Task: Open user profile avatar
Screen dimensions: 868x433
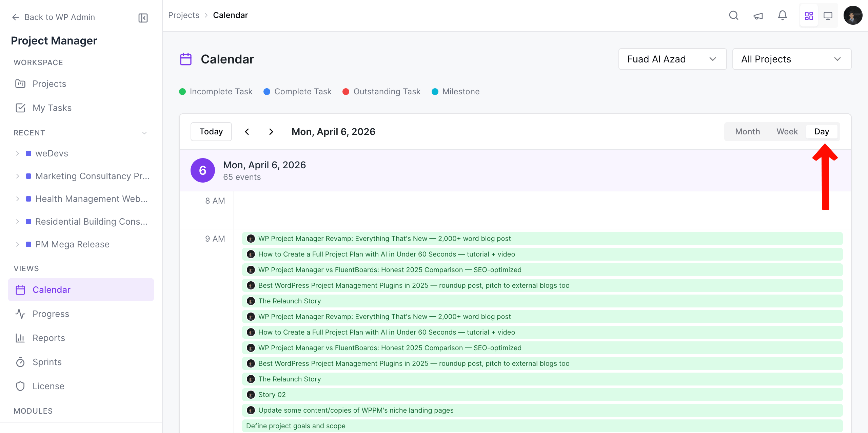Action: [853, 16]
